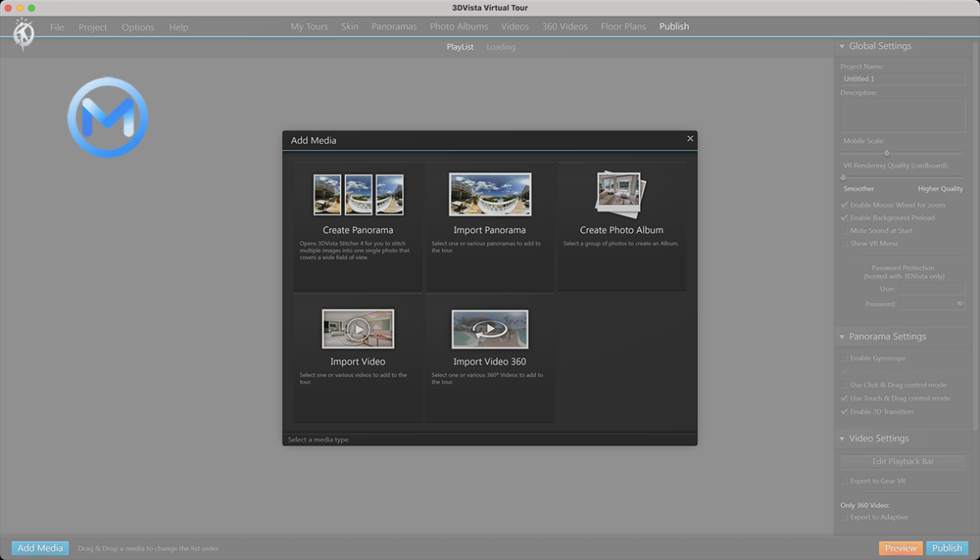This screenshot has height=560, width=980.
Task: Collapse the Video Settings section
Action: (842, 438)
